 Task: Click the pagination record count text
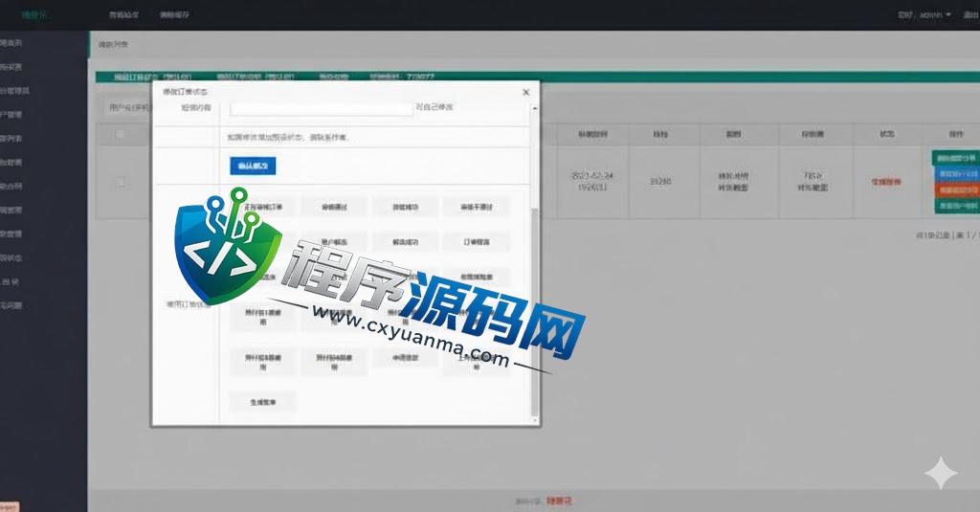pyautogui.click(x=947, y=235)
